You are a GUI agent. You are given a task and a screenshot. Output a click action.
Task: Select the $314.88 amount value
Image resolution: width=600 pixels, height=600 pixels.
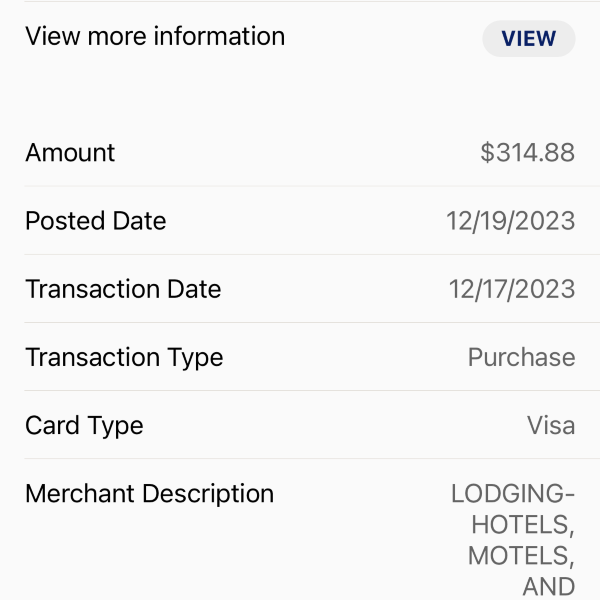click(527, 153)
